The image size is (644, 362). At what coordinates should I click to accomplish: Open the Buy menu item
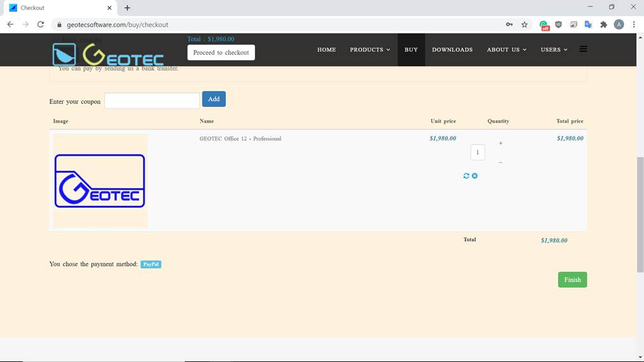(411, 50)
